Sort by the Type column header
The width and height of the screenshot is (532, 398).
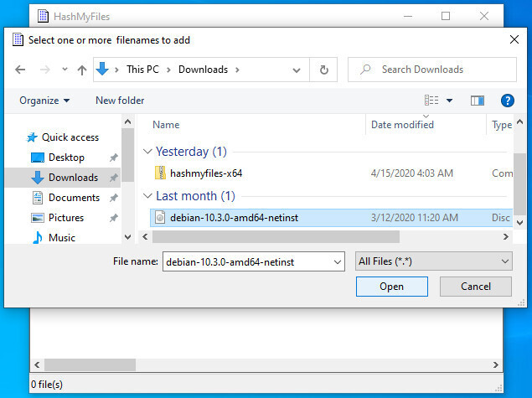[502, 125]
